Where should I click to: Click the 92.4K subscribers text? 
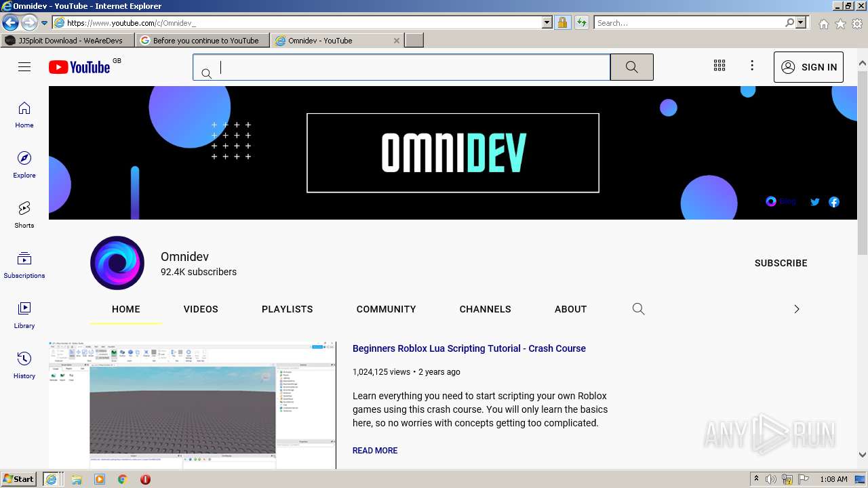point(199,272)
